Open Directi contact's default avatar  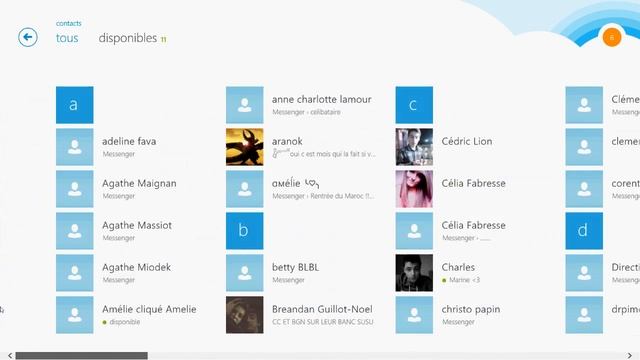point(584,273)
